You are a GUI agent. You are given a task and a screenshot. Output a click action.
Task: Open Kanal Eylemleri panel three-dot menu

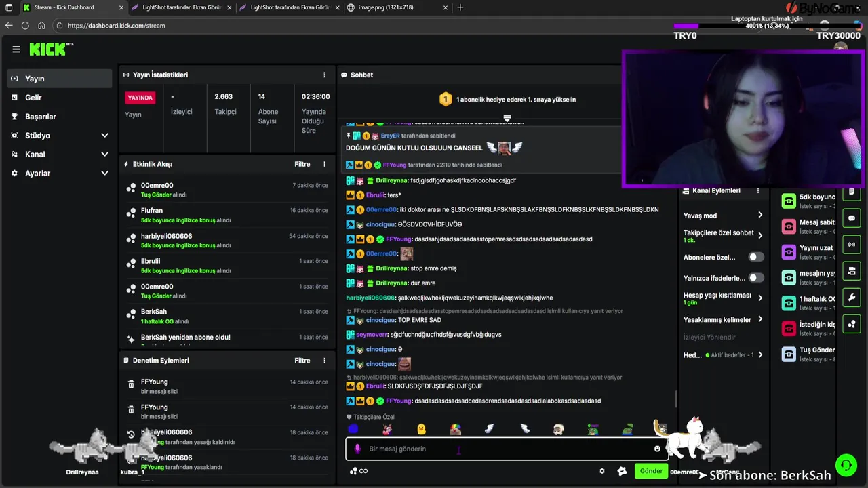coord(757,190)
